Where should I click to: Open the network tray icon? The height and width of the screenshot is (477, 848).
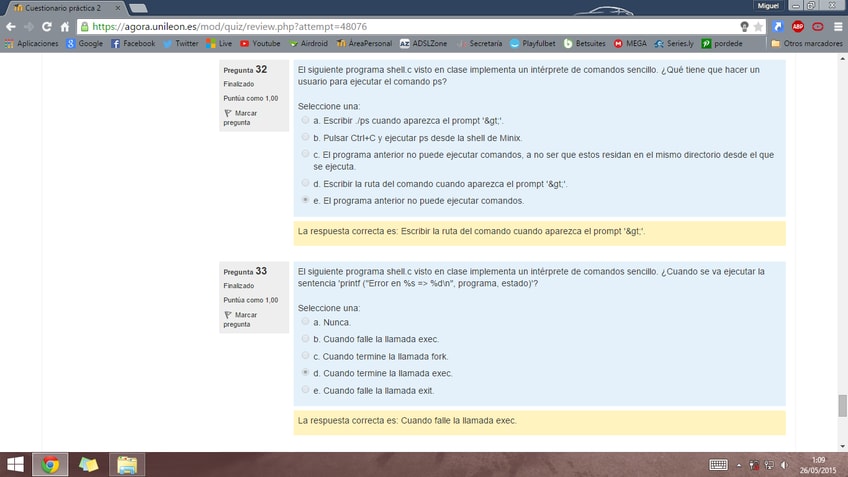[x=768, y=465]
